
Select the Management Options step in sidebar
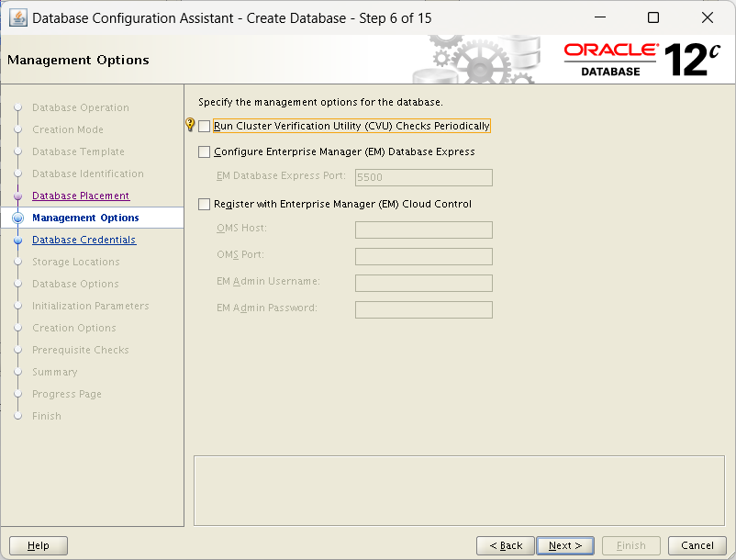85,218
